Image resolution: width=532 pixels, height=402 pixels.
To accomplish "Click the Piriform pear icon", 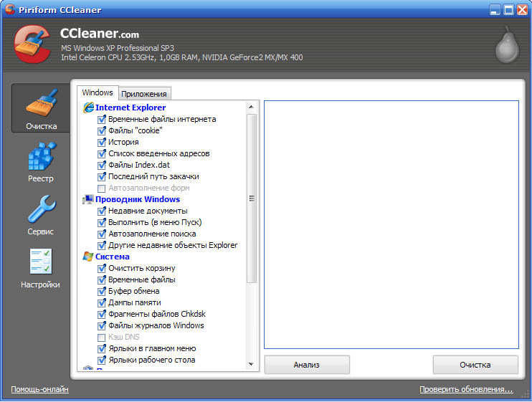I will 507,47.
